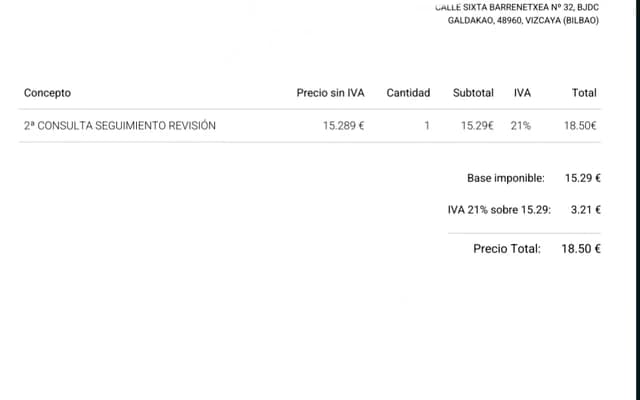The width and height of the screenshot is (640, 400).
Task: Click the CALLE SIXTA BARRENETXEA address line
Action: click(x=517, y=7)
